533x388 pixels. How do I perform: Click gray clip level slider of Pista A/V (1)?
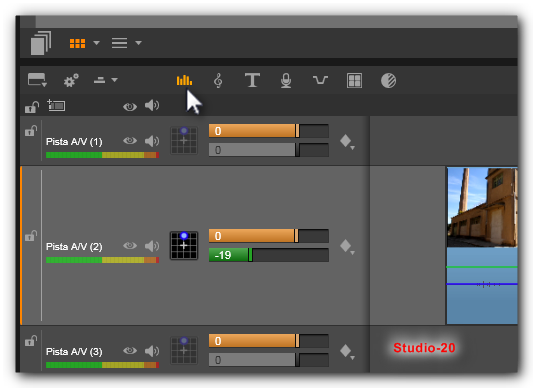(x=269, y=150)
